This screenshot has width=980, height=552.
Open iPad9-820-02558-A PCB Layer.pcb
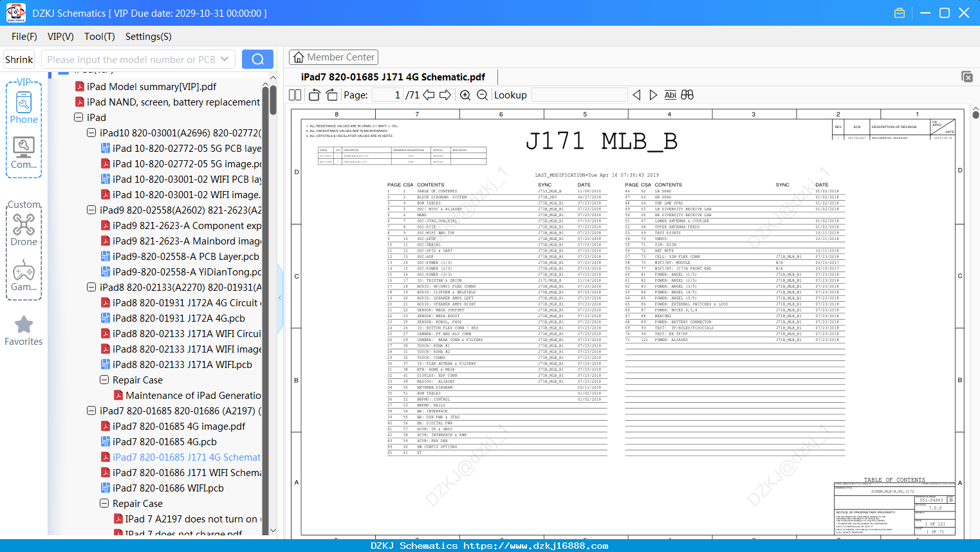click(180, 257)
